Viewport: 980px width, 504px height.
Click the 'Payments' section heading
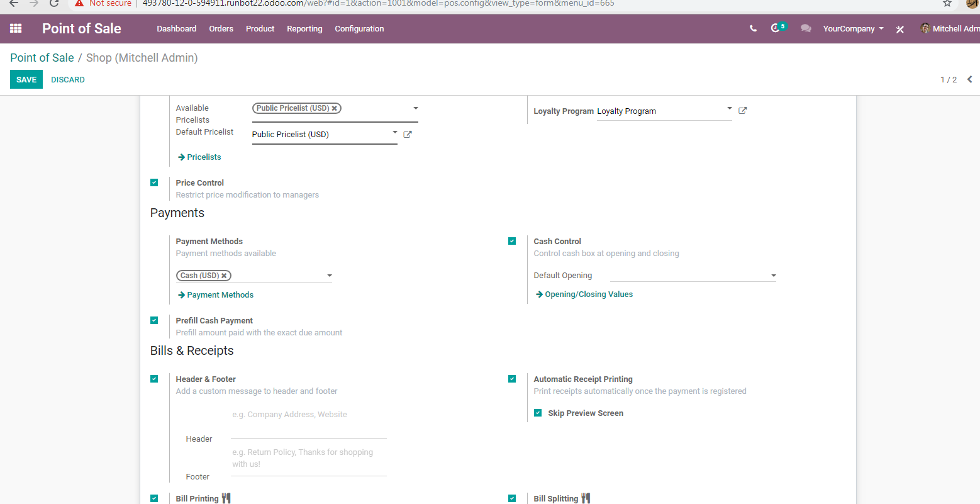click(x=177, y=213)
